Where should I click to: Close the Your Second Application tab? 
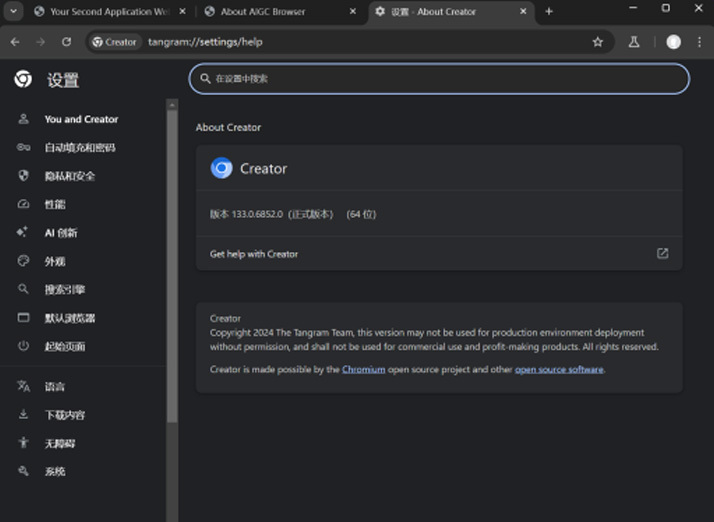click(x=182, y=11)
